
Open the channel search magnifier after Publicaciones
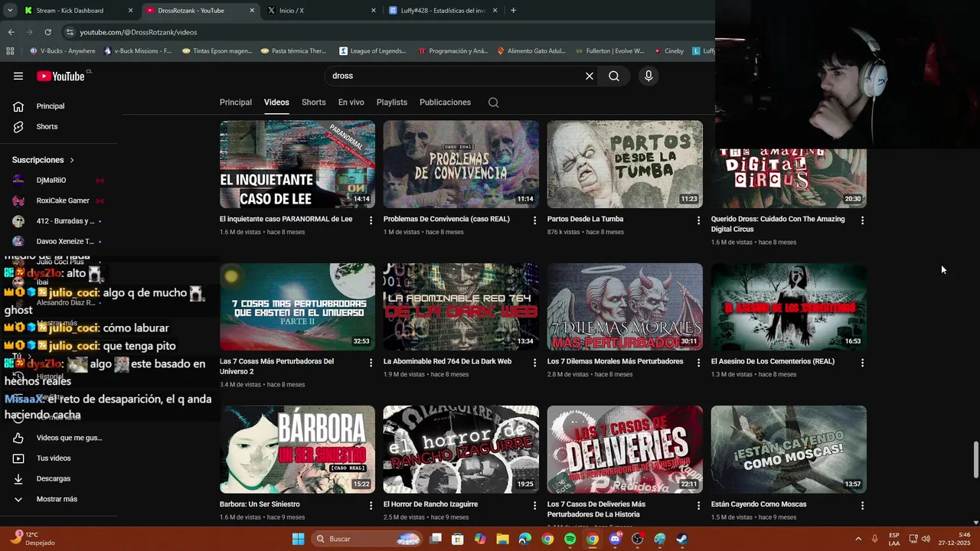pyautogui.click(x=494, y=103)
